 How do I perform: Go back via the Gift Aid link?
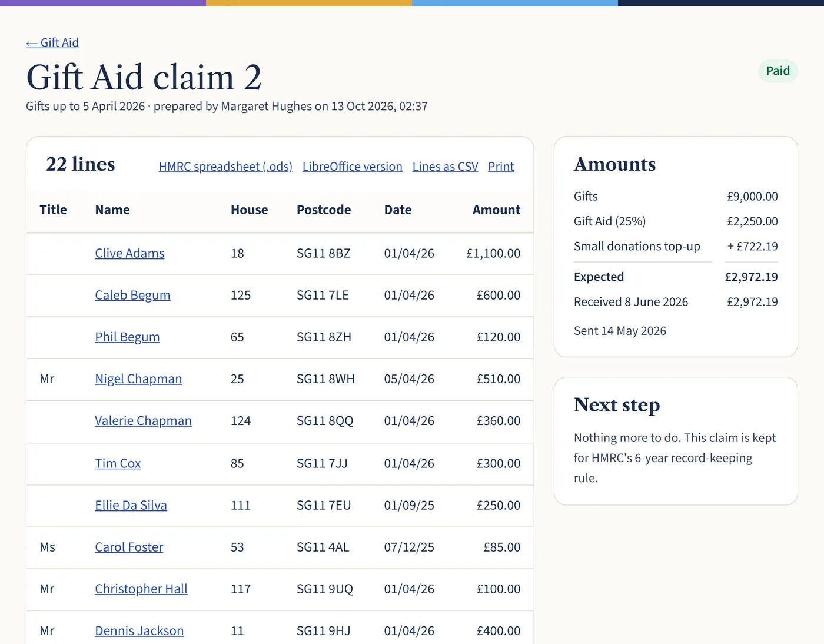[x=52, y=42]
